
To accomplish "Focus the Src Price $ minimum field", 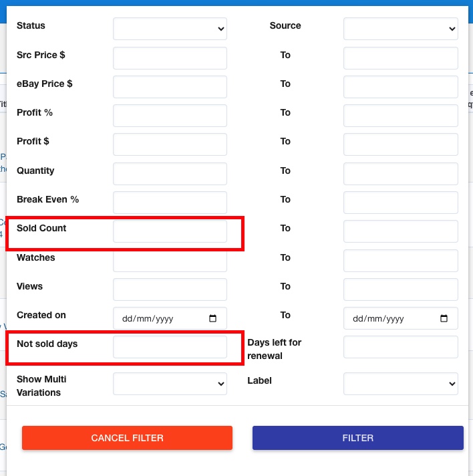I will (170, 58).
